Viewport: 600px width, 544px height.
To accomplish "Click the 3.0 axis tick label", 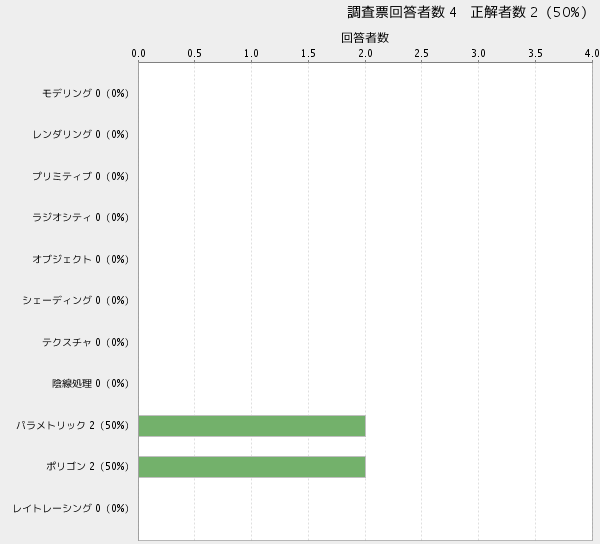I will pos(478,53).
